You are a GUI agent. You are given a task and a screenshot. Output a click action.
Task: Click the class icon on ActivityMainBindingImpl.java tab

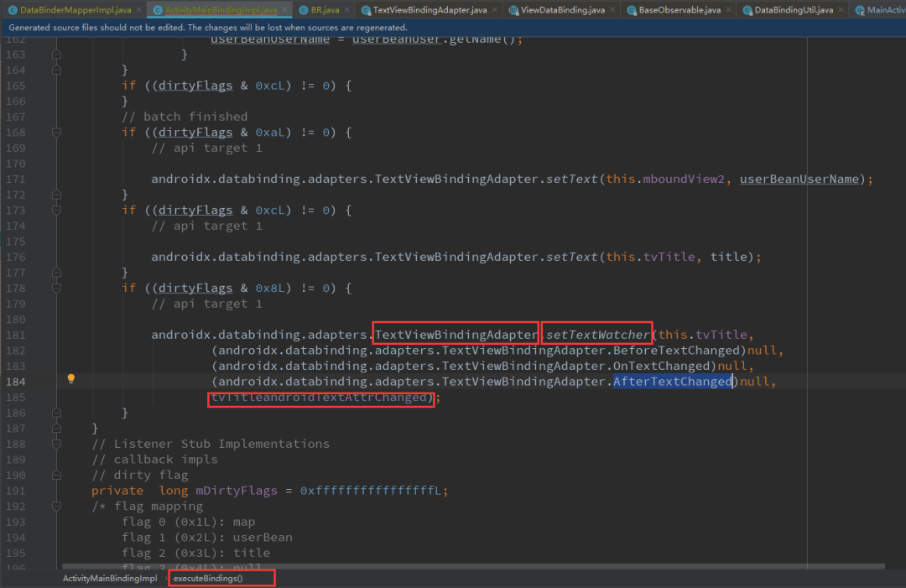157,10
